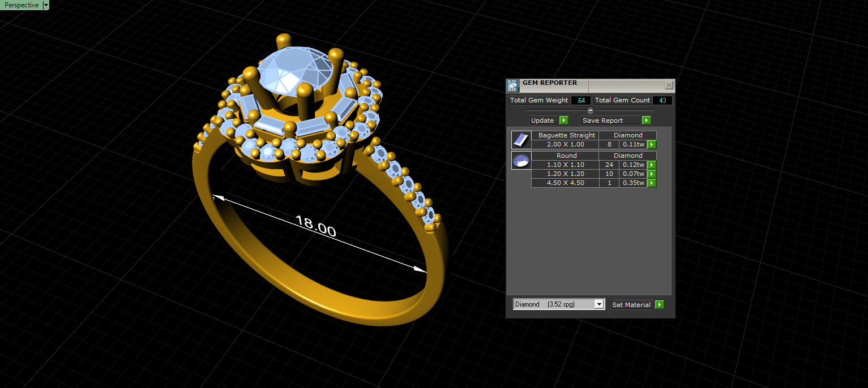
Task: Click green arrow for 1.10 X 1.10 row
Action: click(652, 165)
